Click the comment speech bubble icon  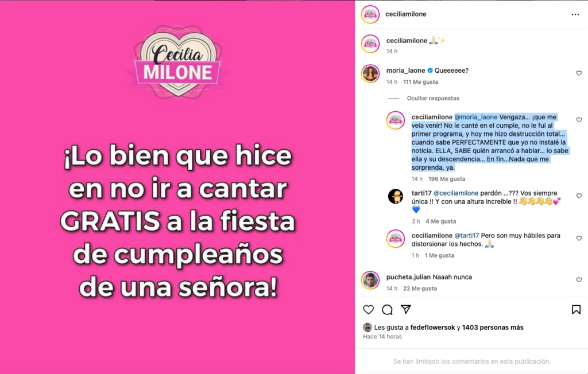(x=387, y=310)
